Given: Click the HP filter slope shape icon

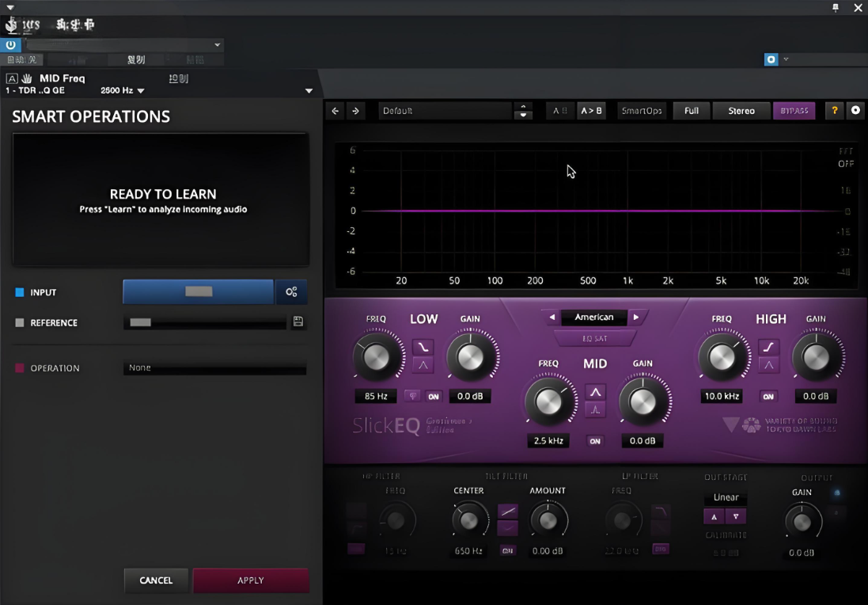Looking at the screenshot, I should point(357,527).
